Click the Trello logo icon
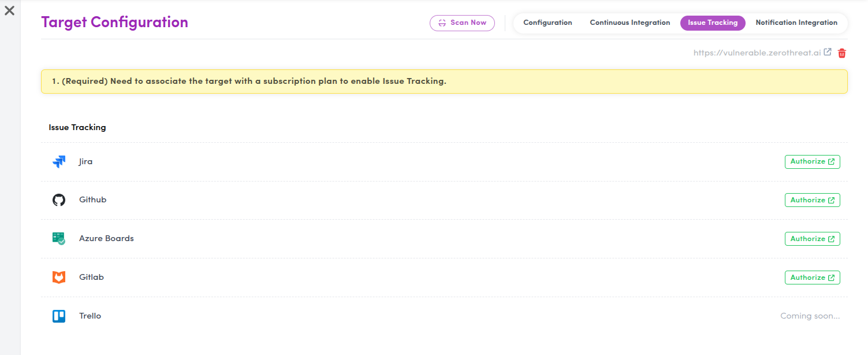The image size is (868, 355). point(59,316)
